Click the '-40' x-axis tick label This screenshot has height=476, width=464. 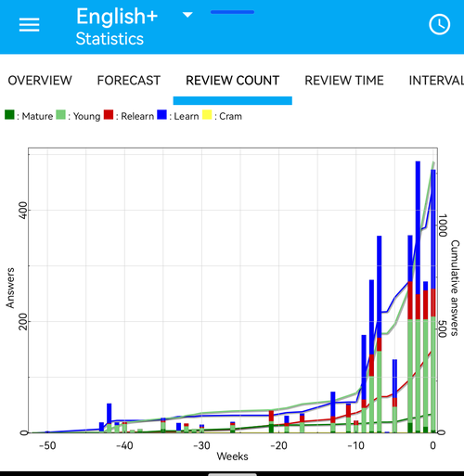[124, 445]
